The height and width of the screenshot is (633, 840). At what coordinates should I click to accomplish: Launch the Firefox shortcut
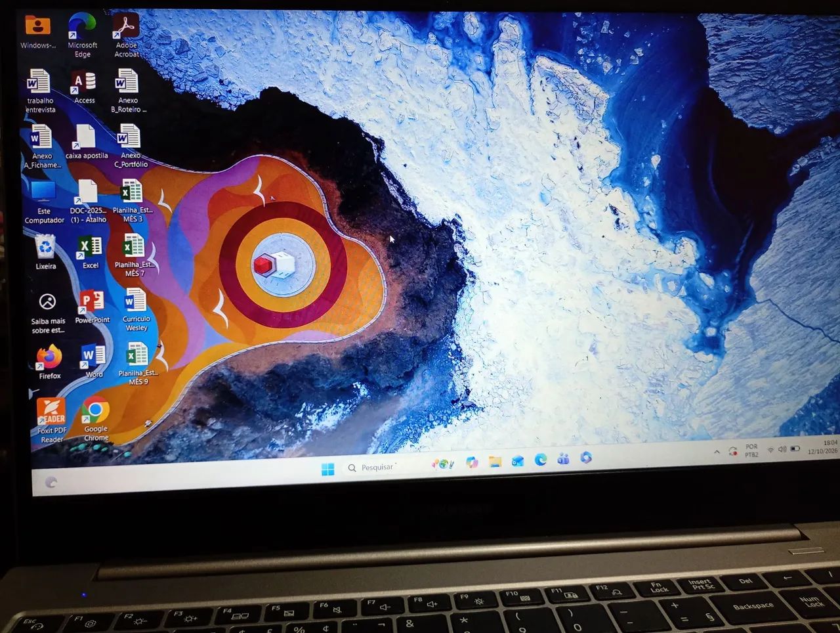click(x=49, y=362)
